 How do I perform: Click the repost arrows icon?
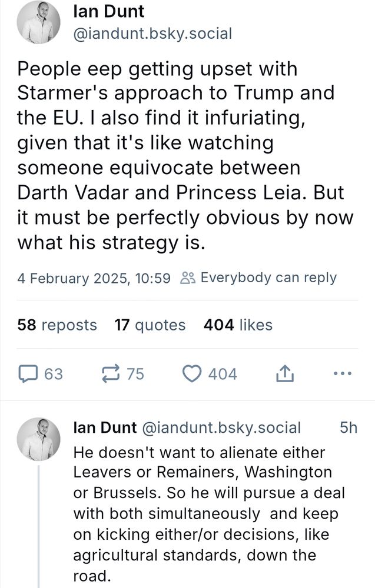coord(110,373)
